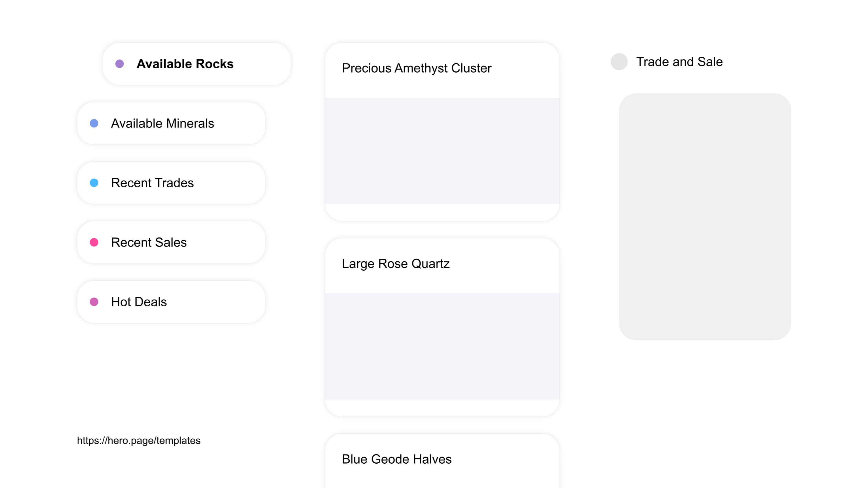The image size is (868, 488).
Task: Click the blue dot beside Available Minerals
Action: (94, 123)
